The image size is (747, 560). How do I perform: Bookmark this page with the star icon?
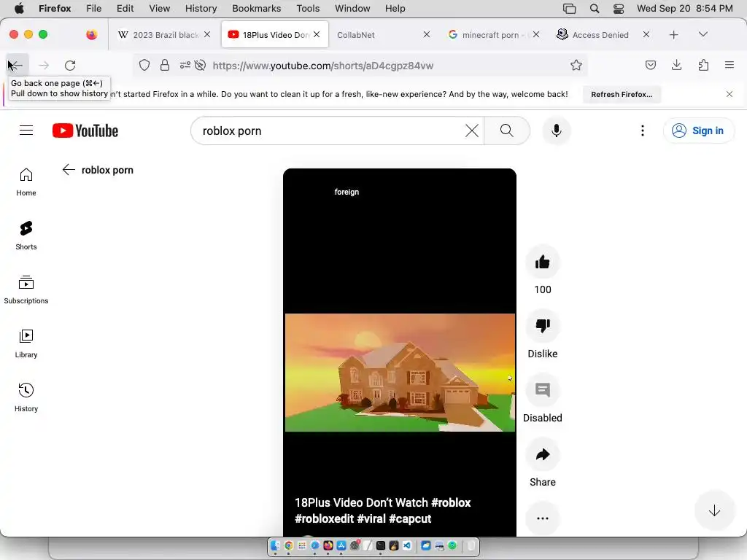(576, 65)
